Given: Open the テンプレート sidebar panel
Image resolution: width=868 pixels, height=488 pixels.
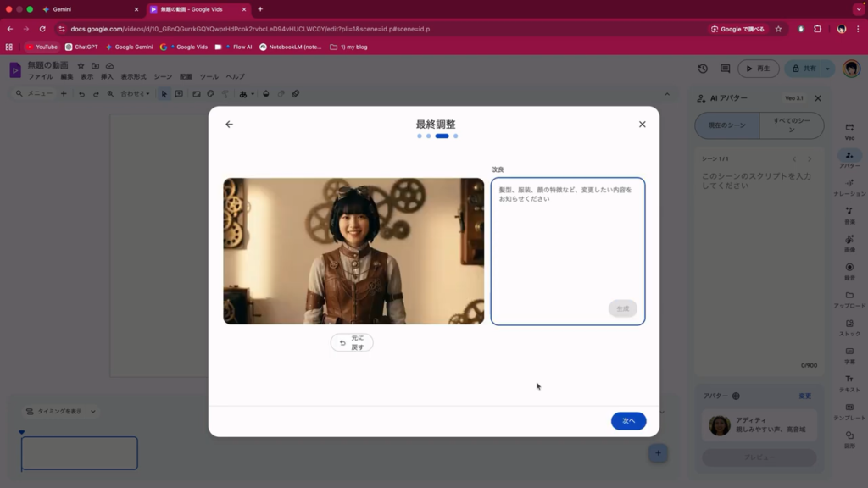Looking at the screenshot, I should point(849,410).
